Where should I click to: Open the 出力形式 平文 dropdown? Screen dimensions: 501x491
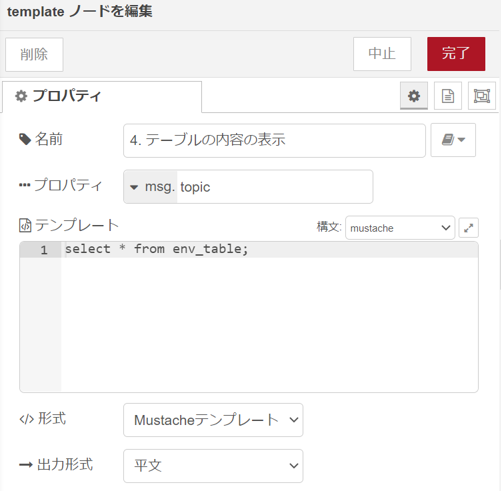(213, 466)
